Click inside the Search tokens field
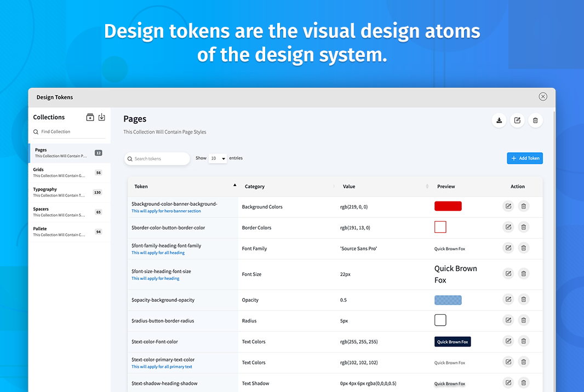Image resolution: width=584 pixels, height=392 pixels. pos(157,158)
